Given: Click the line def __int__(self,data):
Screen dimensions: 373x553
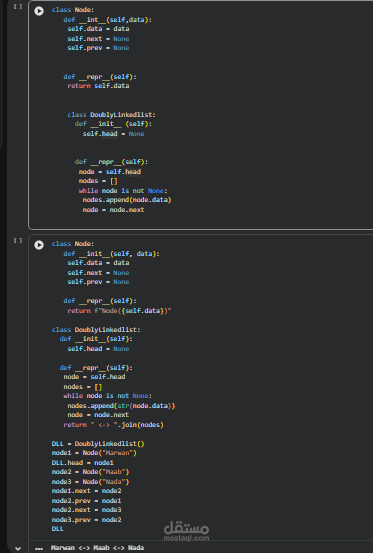Looking at the screenshot, I should pos(108,20).
